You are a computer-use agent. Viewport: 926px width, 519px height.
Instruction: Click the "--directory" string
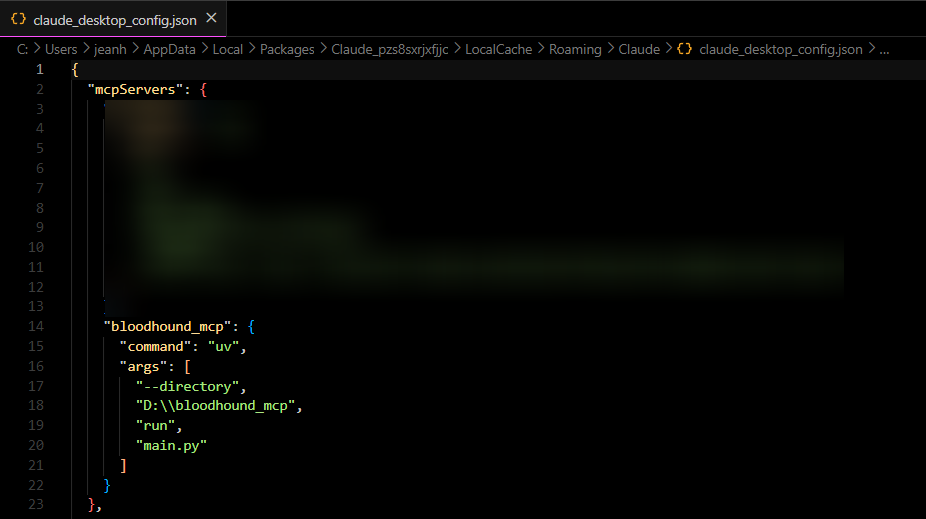187,387
